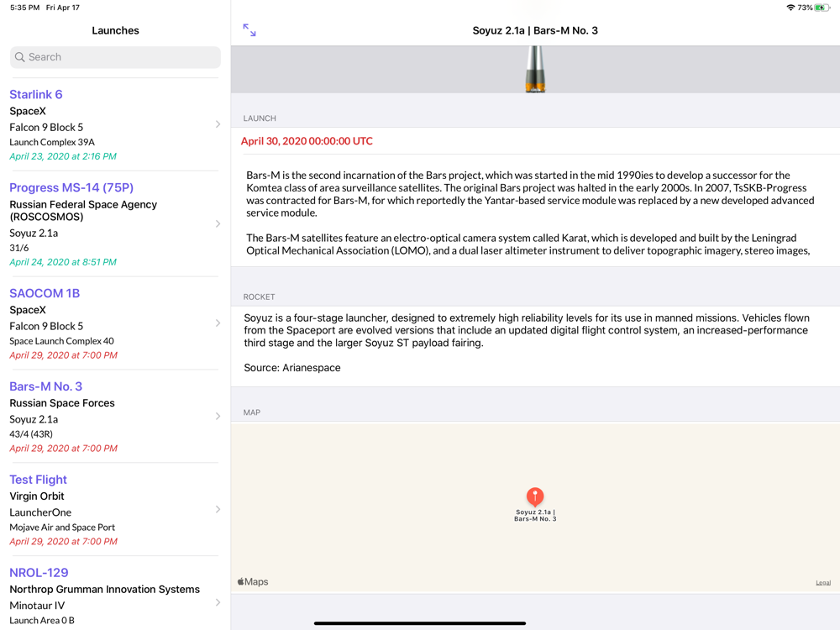Tap the map view area

click(x=535, y=508)
